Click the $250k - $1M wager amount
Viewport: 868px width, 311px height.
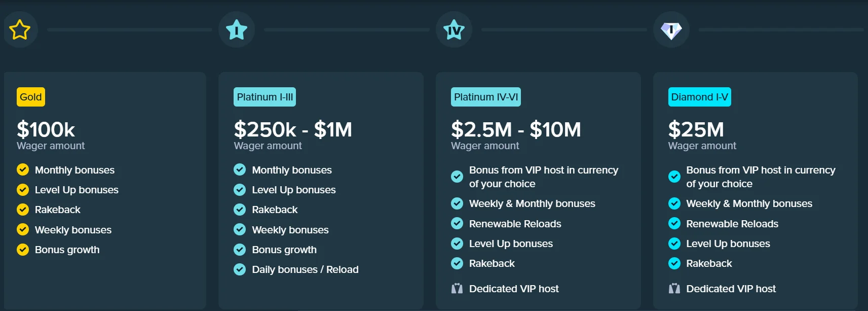(293, 130)
